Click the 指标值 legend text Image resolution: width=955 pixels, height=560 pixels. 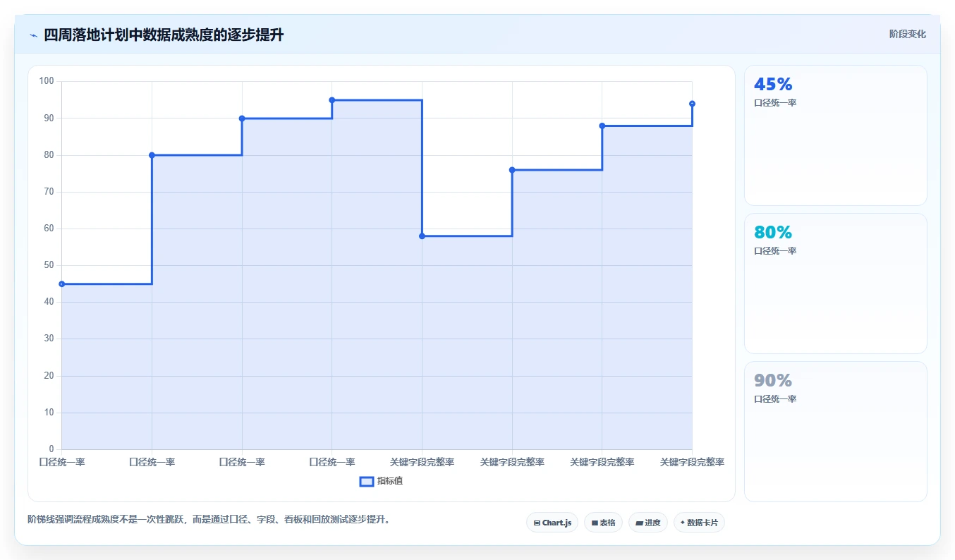(x=390, y=481)
